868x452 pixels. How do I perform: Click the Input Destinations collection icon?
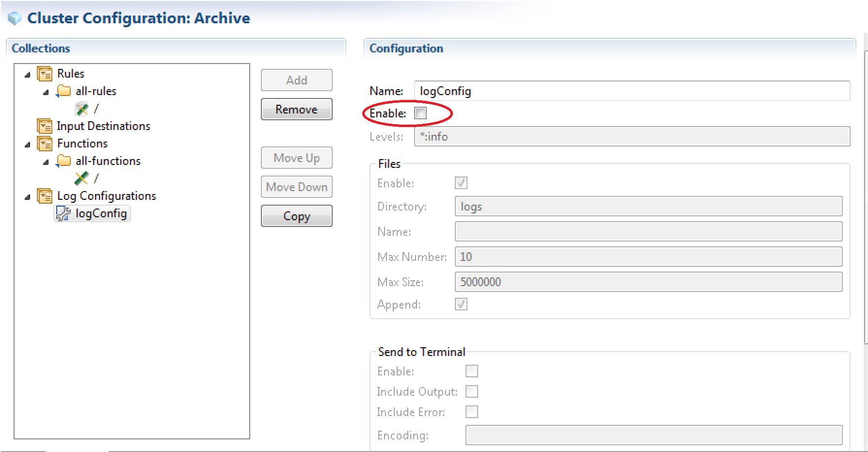pos(45,126)
